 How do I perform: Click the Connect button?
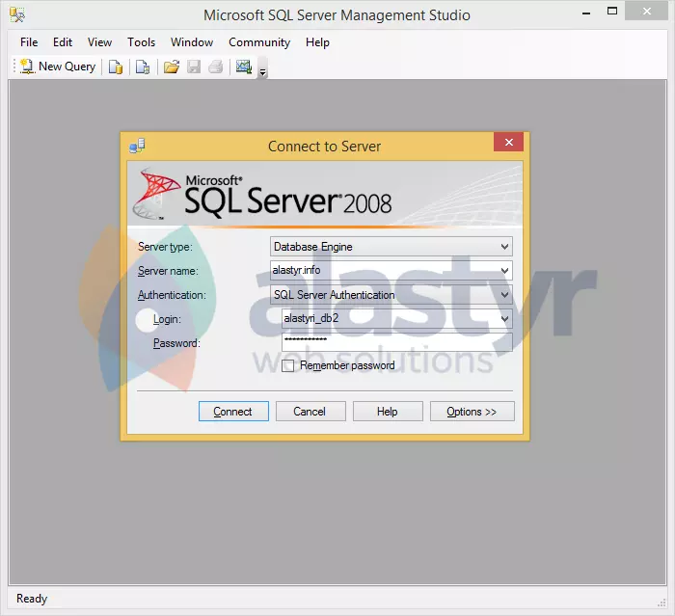click(x=233, y=412)
